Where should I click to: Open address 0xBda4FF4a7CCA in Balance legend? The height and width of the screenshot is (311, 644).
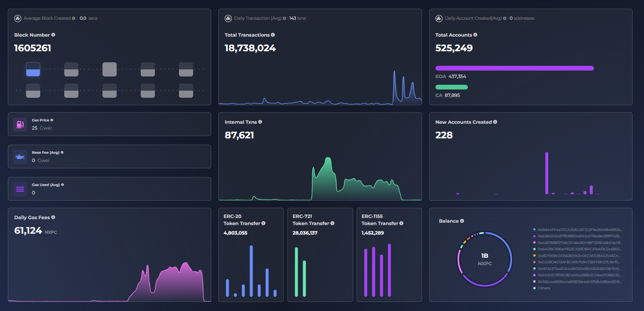click(x=579, y=229)
